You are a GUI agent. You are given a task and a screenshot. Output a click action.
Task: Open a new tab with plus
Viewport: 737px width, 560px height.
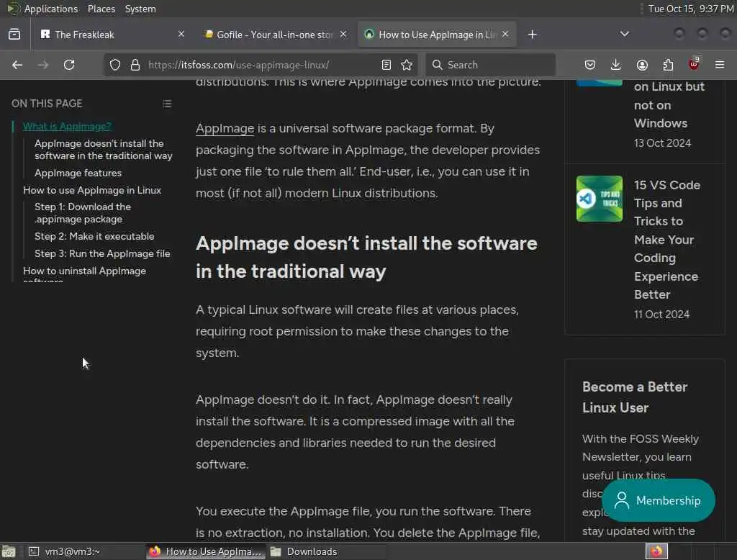tap(532, 35)
